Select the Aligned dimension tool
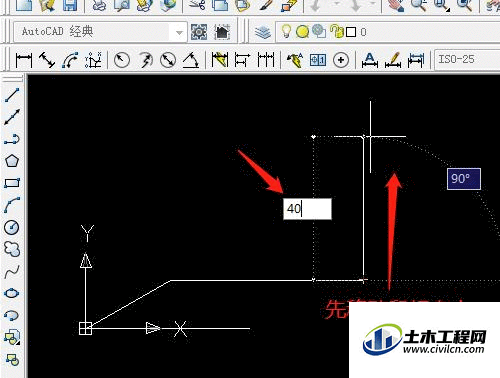Screen dimensions: 500x378 pos(47,60)
